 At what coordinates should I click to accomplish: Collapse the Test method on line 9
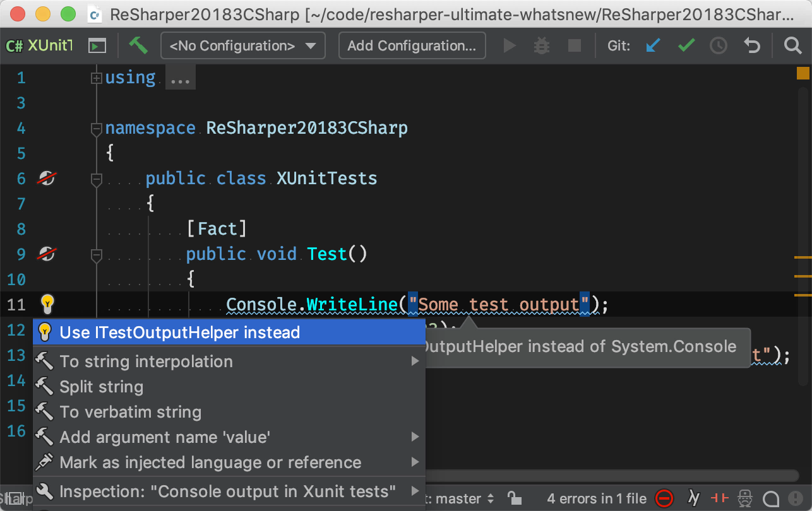coord(97,255)
